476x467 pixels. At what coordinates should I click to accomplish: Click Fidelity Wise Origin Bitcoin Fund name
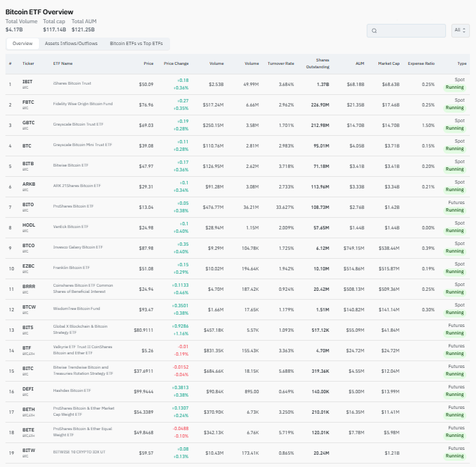[x=83, y=104]
